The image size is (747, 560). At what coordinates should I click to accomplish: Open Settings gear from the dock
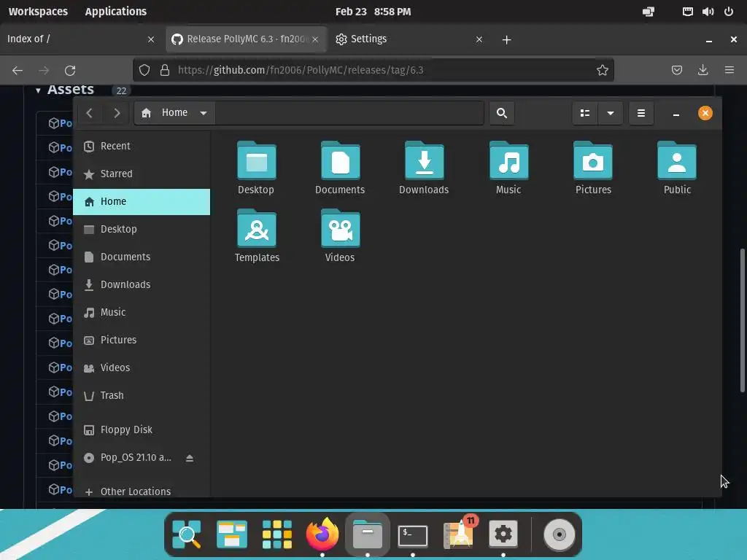pos(503,534)
